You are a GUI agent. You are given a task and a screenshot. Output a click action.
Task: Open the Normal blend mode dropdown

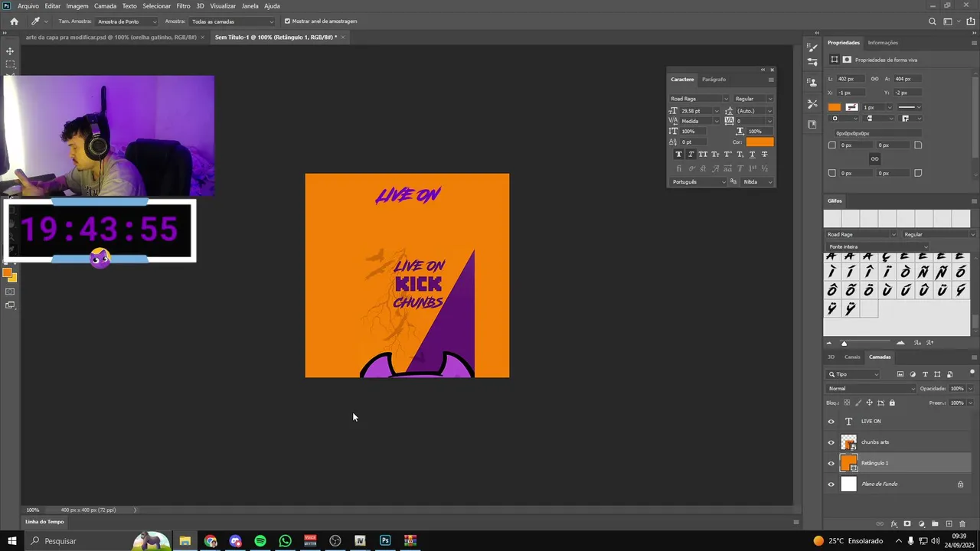(871, 389)
